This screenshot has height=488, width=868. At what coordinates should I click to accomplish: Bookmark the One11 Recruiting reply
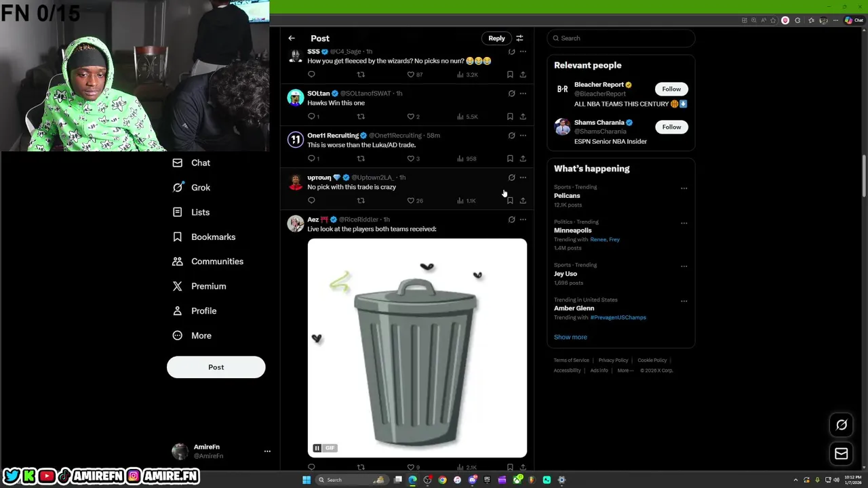[510, 159]
